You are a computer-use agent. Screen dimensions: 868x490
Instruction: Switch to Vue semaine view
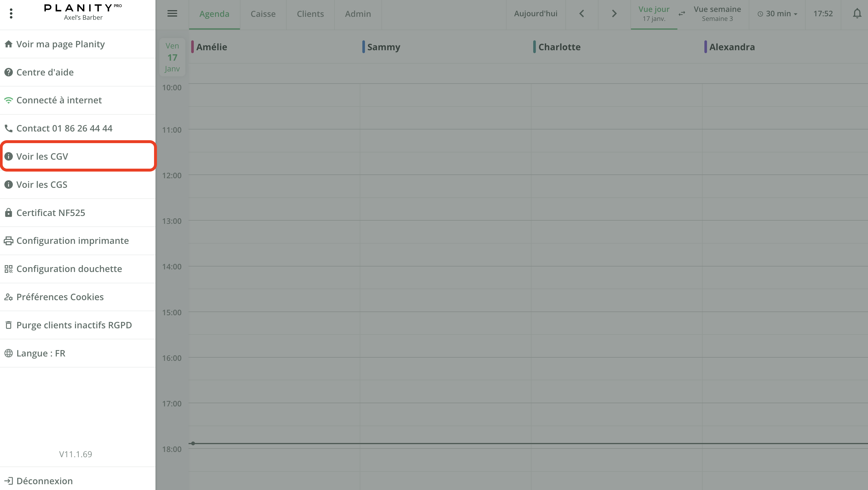717,13
